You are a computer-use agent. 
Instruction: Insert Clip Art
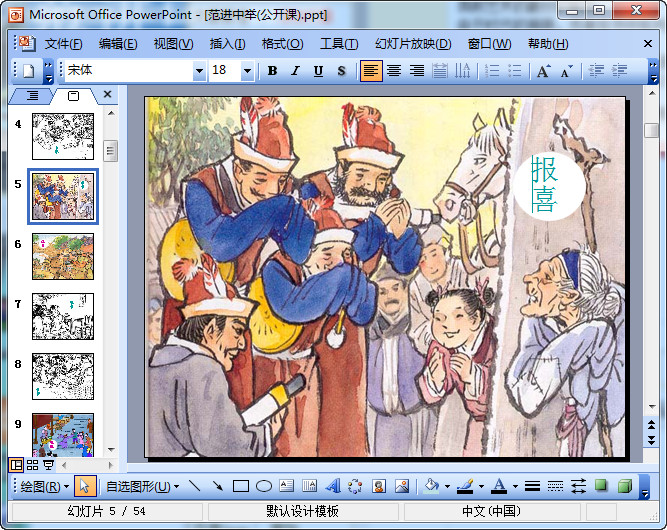pyautogui.click(x=379, y=486)
